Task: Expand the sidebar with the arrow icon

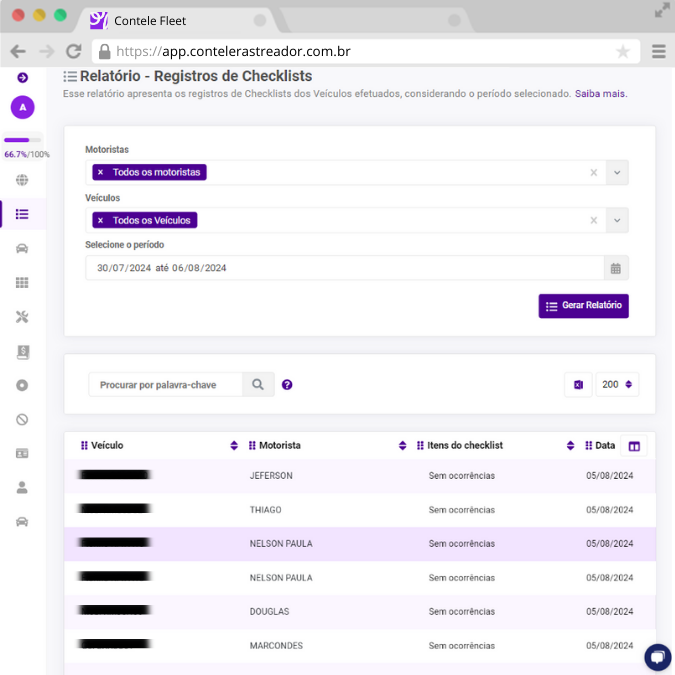Action: click(22, 77)
